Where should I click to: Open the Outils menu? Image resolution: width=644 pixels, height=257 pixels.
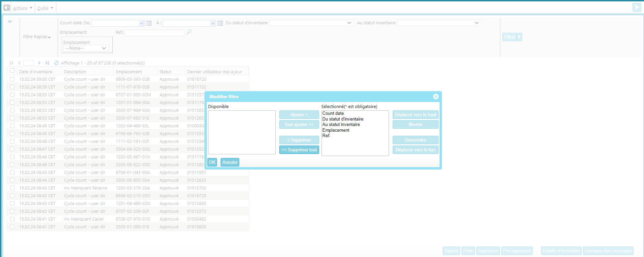[45, 8]
